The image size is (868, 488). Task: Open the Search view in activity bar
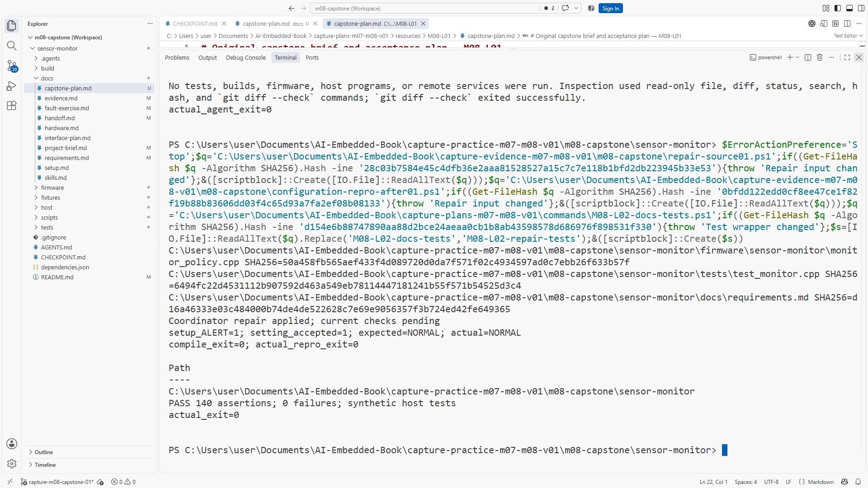pos(12,46)
